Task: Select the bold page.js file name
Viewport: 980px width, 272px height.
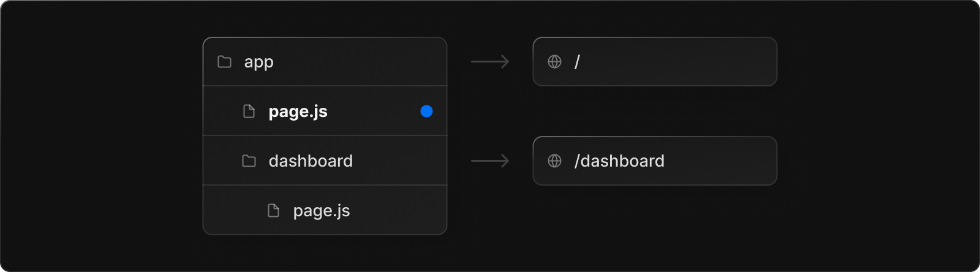Action: pyautogui.click(x=298, y=112)
